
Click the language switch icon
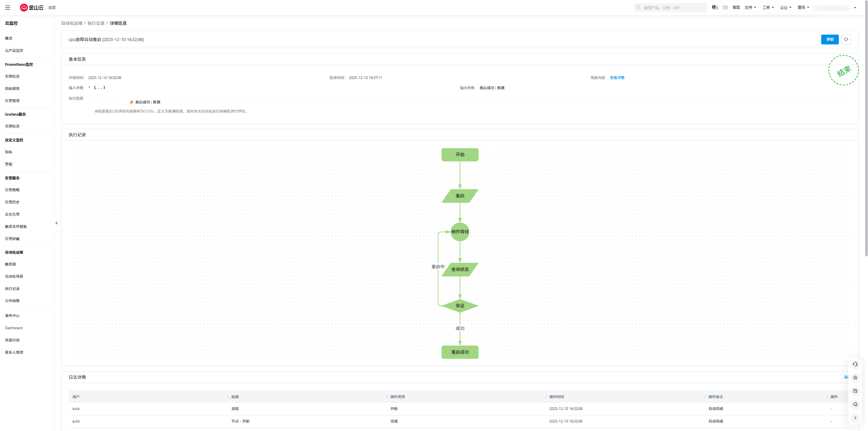pos(715,7)
